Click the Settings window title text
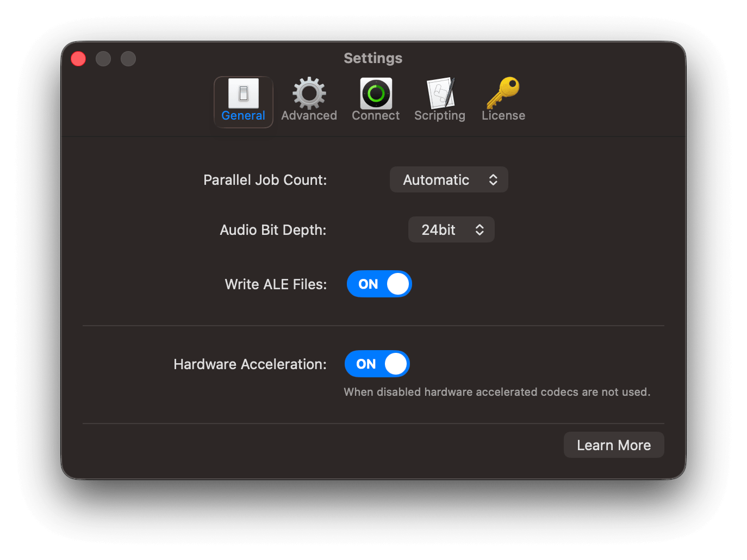Viewport: 747px width, 560px height. point(373,58)
